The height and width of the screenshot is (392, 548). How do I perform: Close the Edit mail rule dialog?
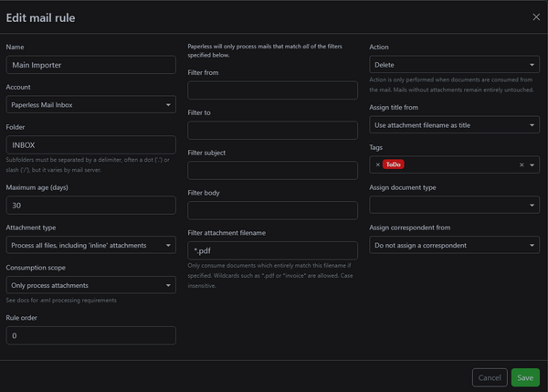536,16
